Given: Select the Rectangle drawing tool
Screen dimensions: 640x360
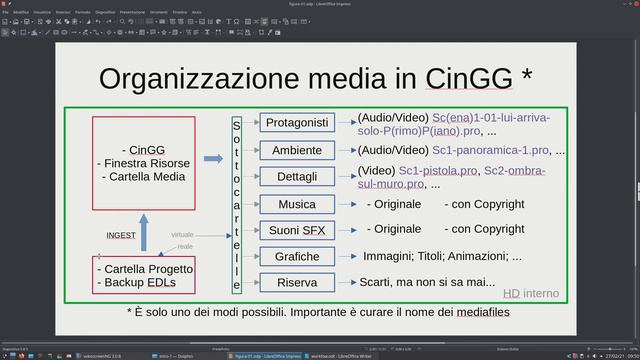Looking at the screenshot, I should coord(56,32).
